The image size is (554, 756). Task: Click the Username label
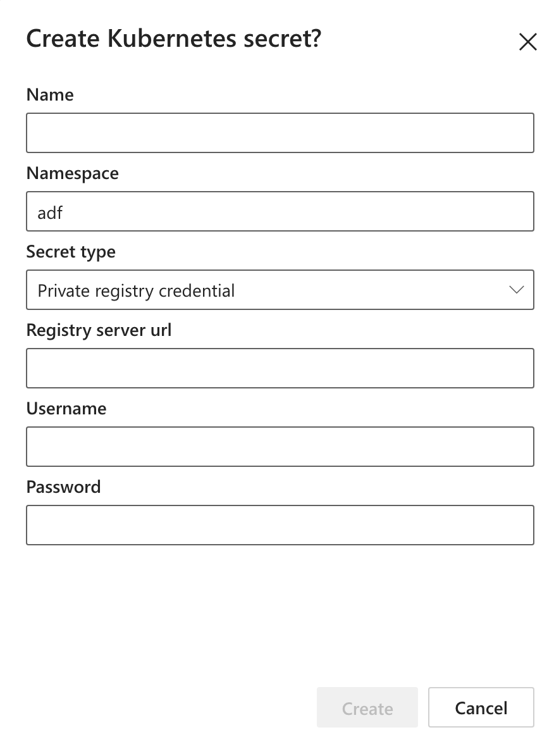(66, 409)
